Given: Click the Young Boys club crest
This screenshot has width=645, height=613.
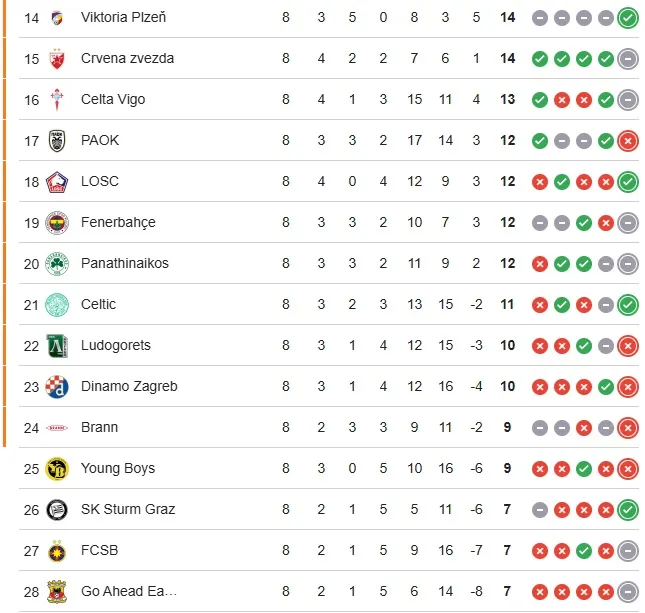Looking at the screenshot, I should point(57,468).
